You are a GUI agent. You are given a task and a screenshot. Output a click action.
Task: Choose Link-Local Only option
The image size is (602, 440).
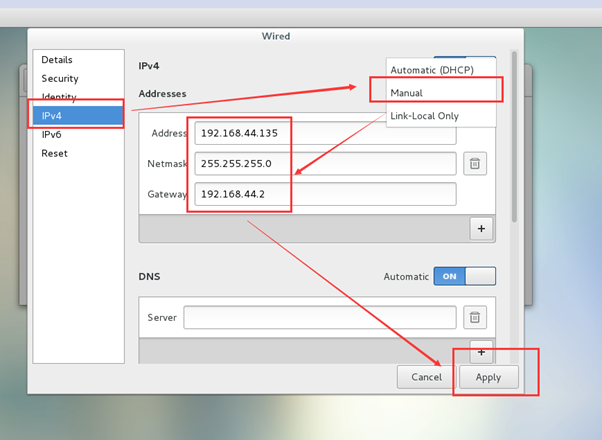tap(441, 116)
